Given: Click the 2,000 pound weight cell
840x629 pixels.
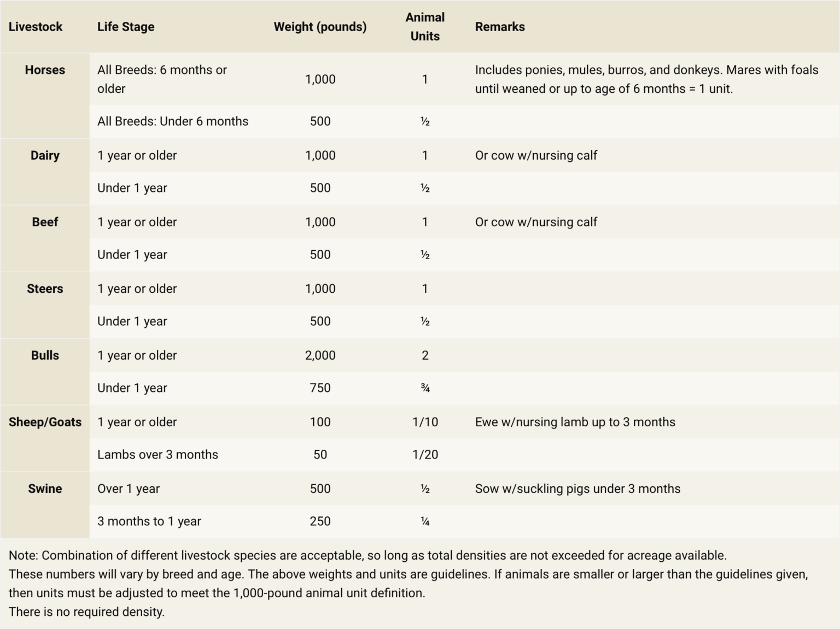Looking at the screenshot, I should click(320, 355).
